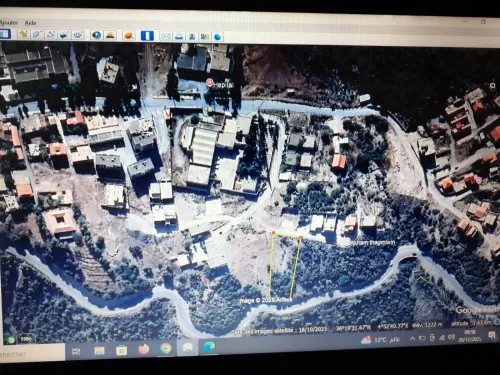
Task: Click the network tray icon
Action: (442, 338)
